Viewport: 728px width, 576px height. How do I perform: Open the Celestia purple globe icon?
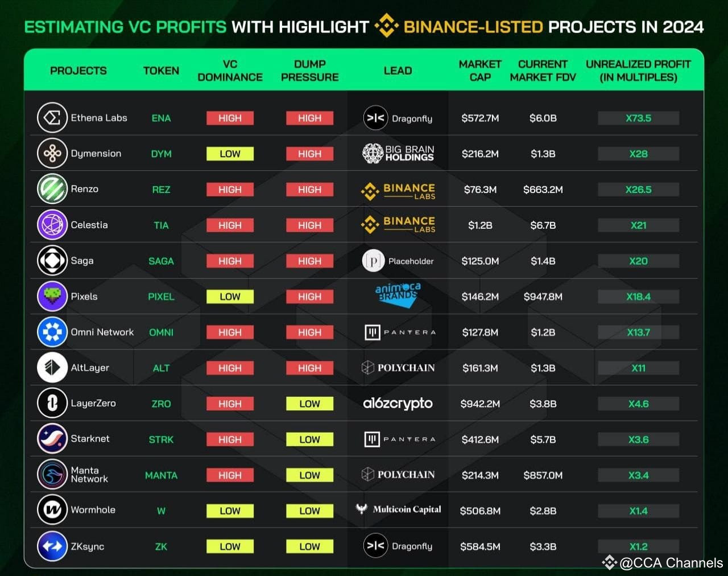point(52,225)
